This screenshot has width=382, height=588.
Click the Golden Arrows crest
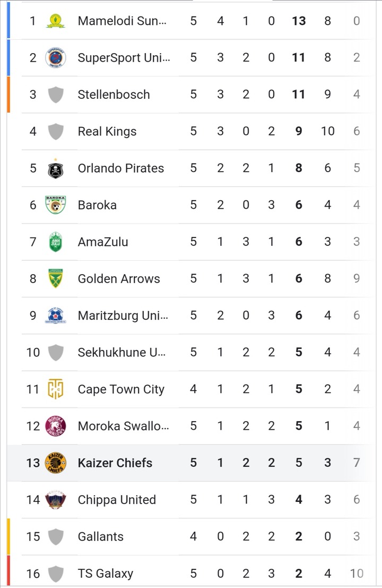55,278
